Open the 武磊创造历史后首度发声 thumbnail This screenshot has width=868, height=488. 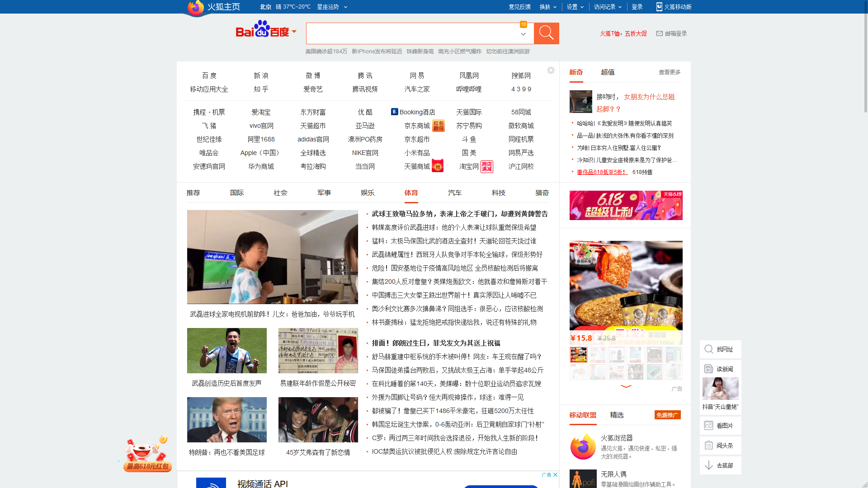point(226,351)
